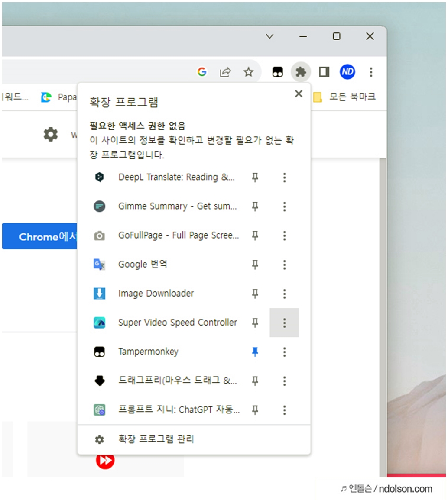Image resolution: width=448 pixels, height=500 pixels.
Task: Click the blue Chrome에서 button
Action: coord(39,236)
